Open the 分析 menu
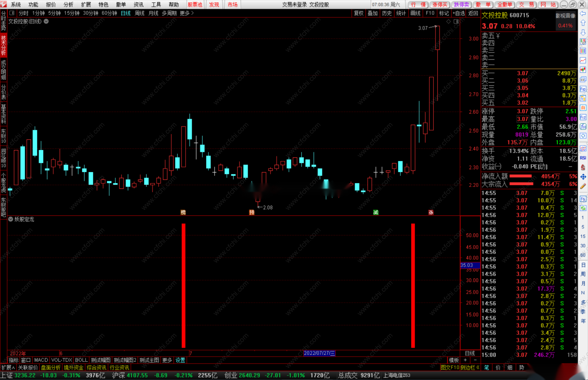The width and height of the screenshot is (588, 380). coord(68,4)
